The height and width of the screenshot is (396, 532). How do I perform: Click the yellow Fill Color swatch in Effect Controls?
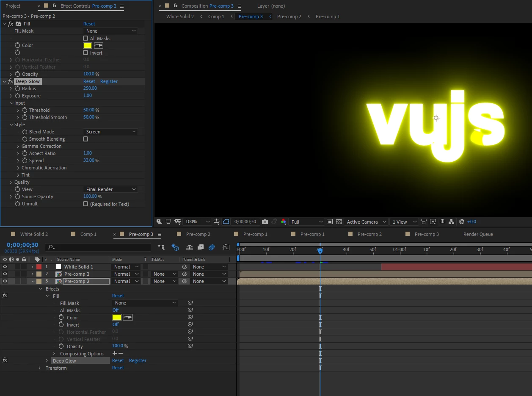pyautogui.click(x=88, y=45)
